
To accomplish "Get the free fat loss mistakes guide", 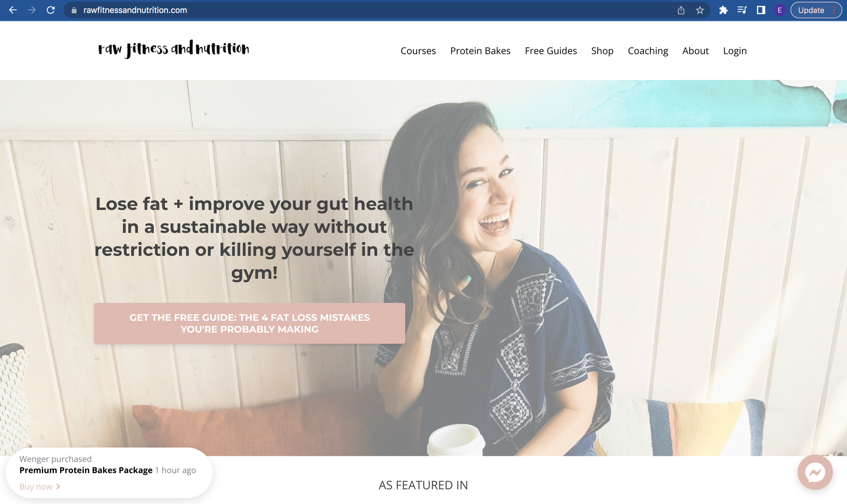I will pos(250,323).
